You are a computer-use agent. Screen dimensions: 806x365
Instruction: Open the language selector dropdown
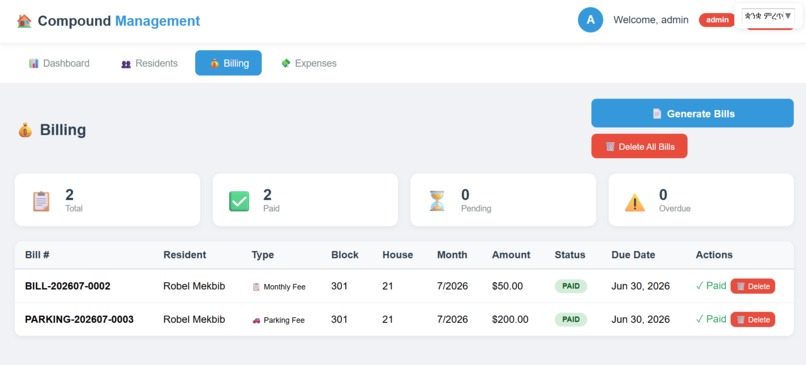pyautogui.click(x=768, y=16)
